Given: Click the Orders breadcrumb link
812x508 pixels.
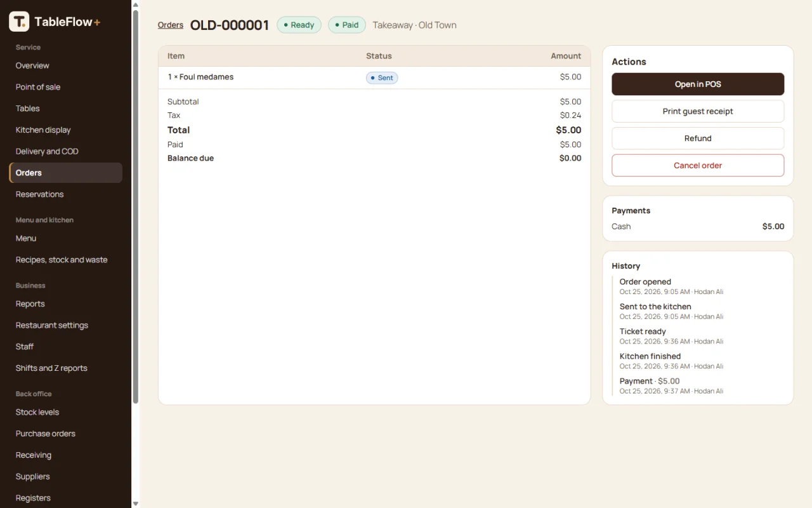Looking at the screenshot, I should point(171,25).
